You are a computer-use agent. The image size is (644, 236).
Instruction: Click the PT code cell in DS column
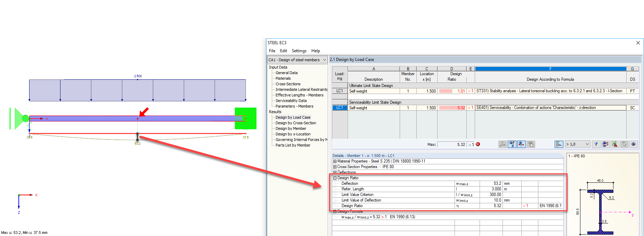coord(633,91)
